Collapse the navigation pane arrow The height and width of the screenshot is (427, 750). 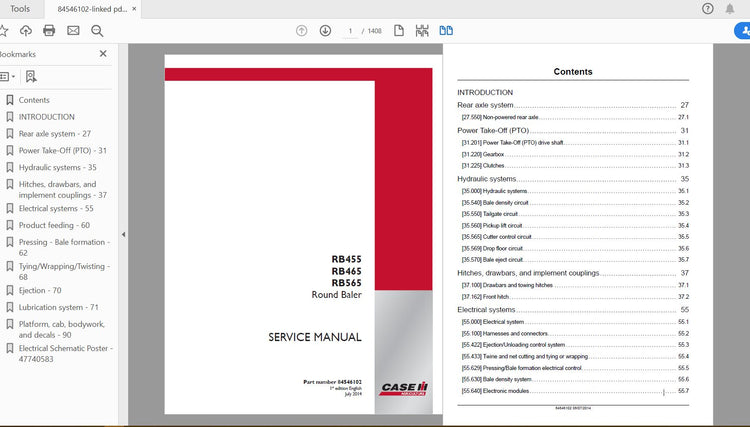tap(123, 235)
